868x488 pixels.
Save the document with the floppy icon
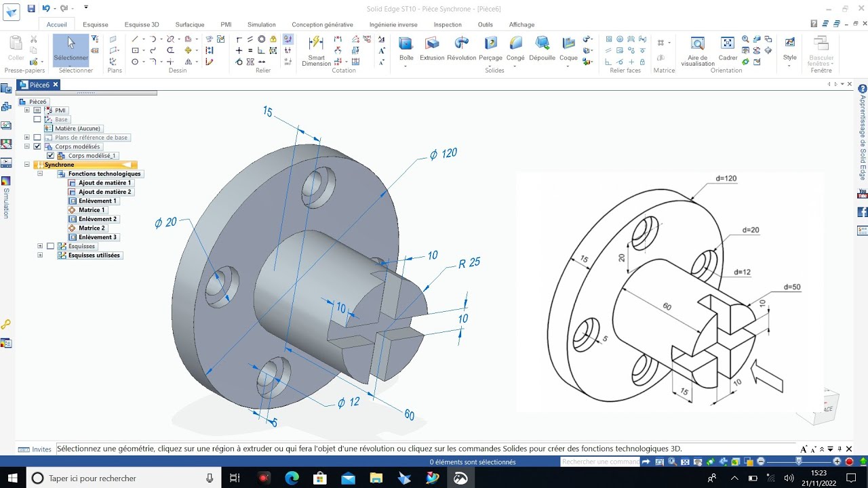(31, 8)
